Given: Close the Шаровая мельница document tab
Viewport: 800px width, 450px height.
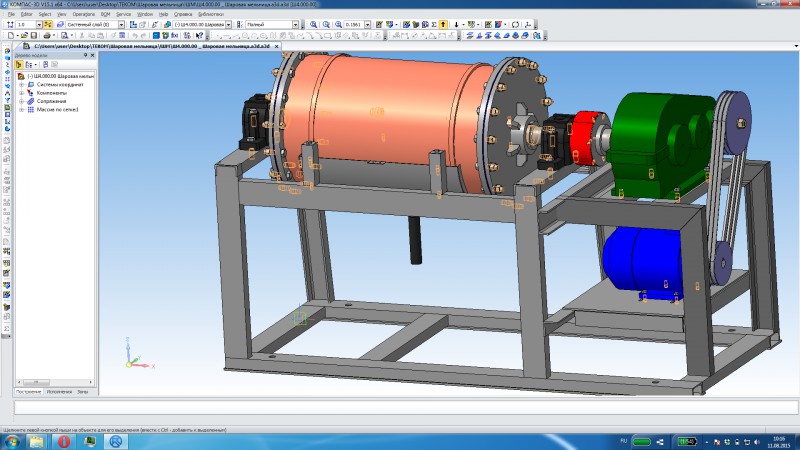Looking at the screenshot, I should 277,46.
